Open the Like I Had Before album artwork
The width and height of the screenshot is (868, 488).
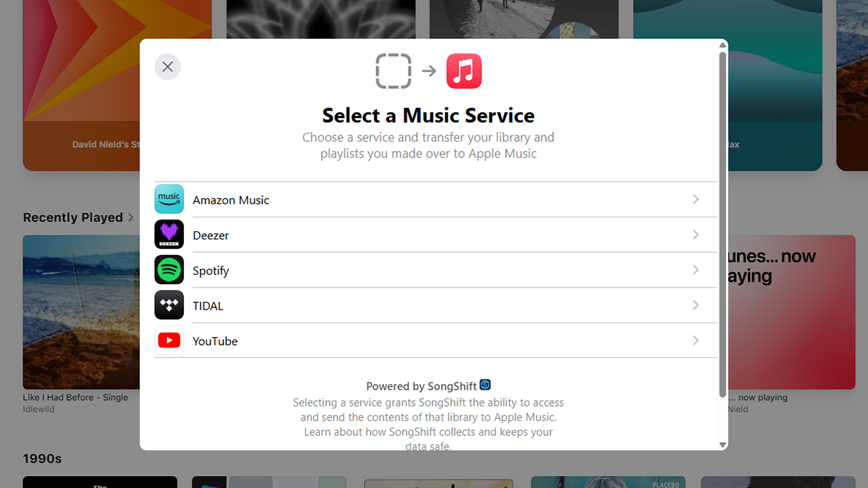[82, 312]
